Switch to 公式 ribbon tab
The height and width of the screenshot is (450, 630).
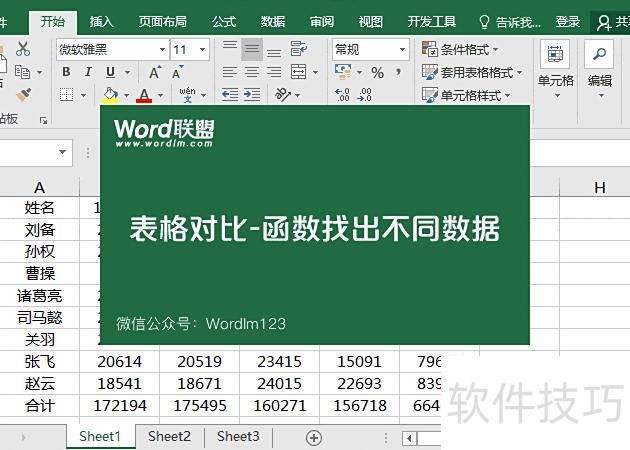click(x=224, y=22)
